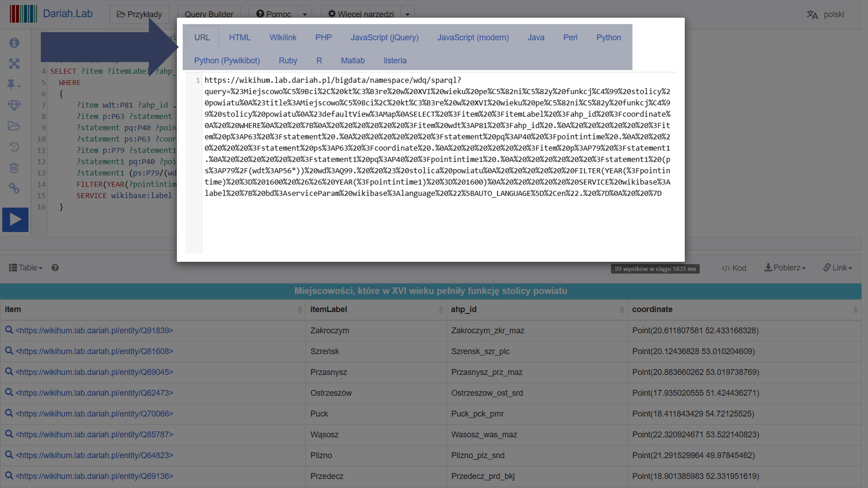This screenshot has height=488, width=868.
Task: Sort by the itemLabel column header
Action: 328,309
